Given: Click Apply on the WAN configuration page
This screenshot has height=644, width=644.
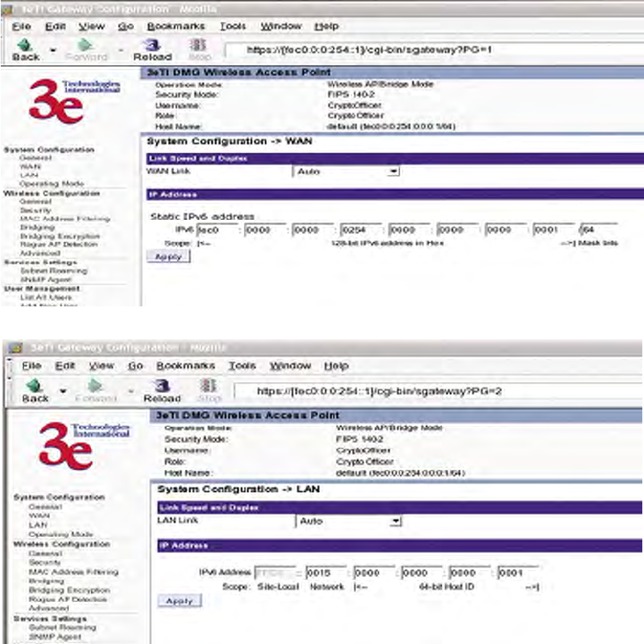Looking at the screenshot, I should tap(169, 256).
